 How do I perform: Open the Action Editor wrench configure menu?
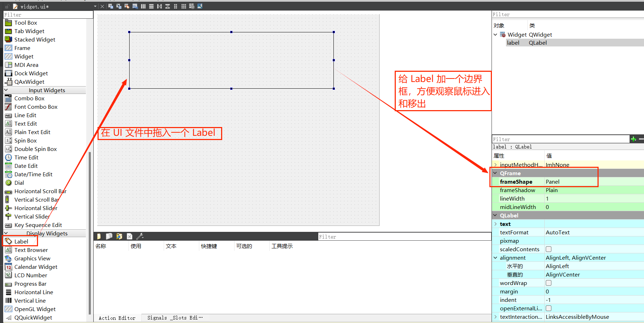(140, 236)
